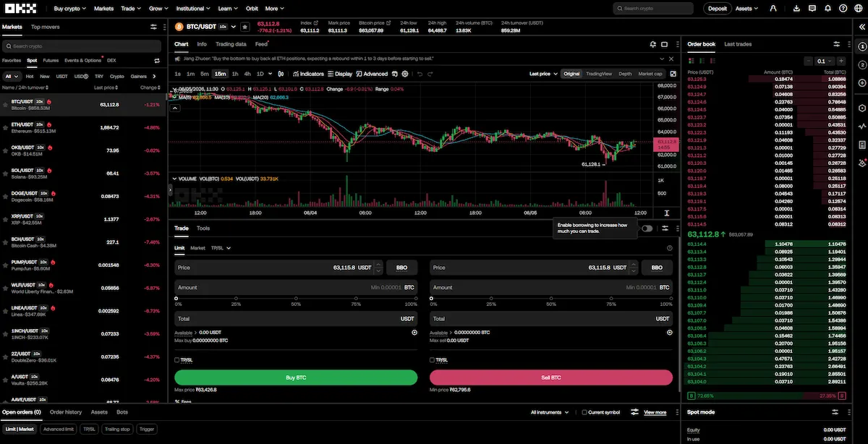Open Buy crypto dropdown menu
The image size is (868, 444).
point(70,9)
